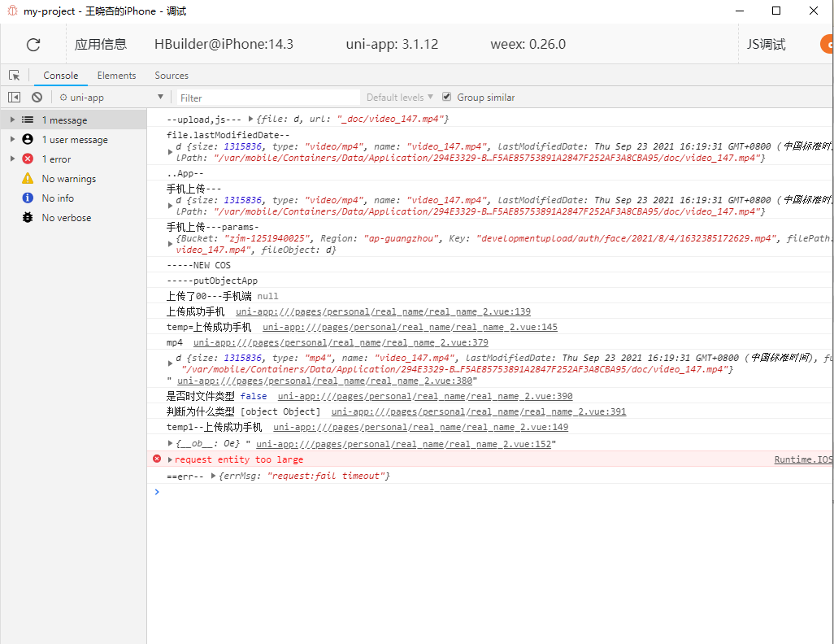Select the inspect element cursor icon
The image size is (834, 644).
(14, 76)
